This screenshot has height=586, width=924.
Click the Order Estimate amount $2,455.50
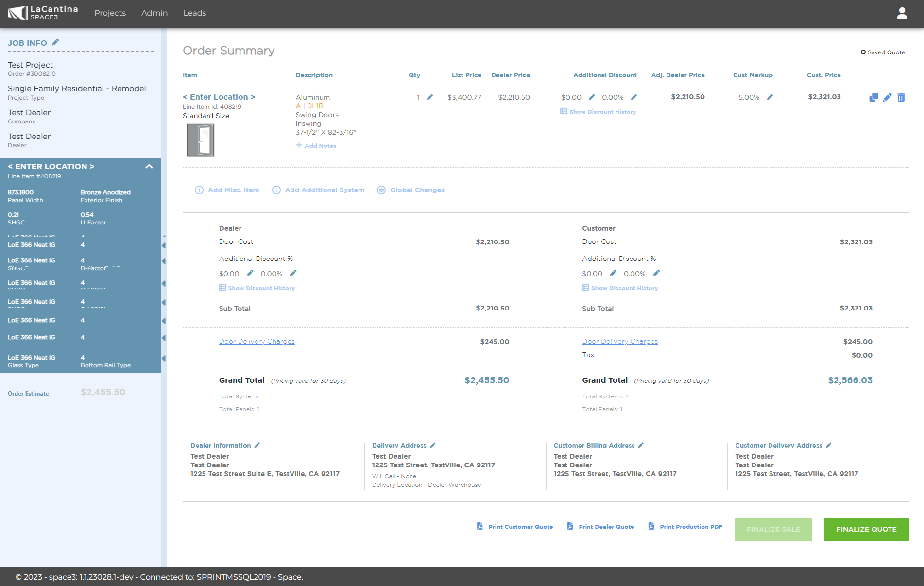[103, 392]
